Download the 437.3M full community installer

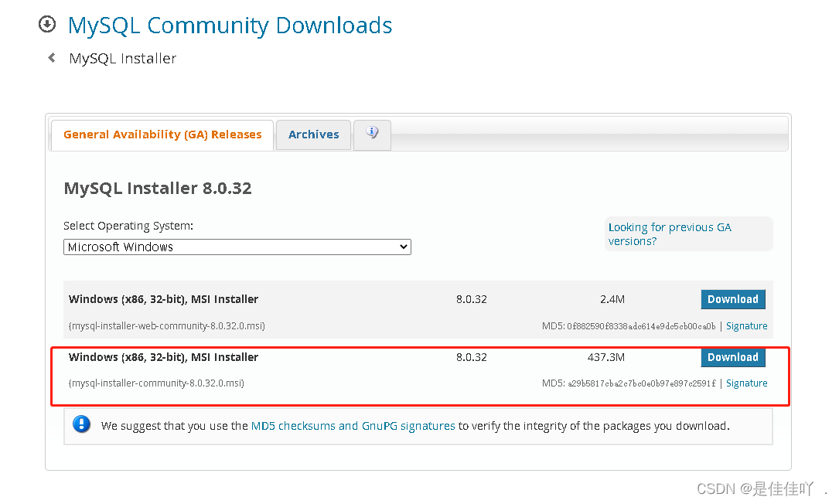(x=733, y=357)
